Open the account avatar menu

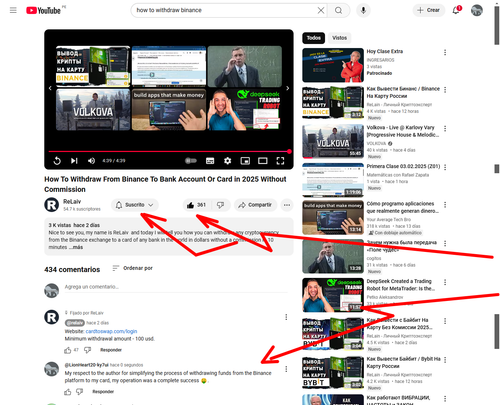[477, 10]
